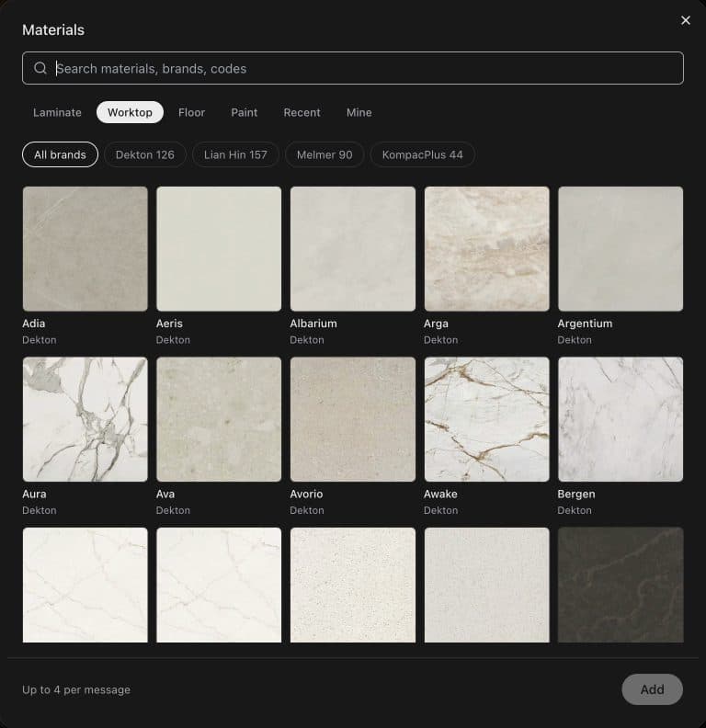This screenshot has width=706, height=728.
Task: Click the Albarium name label
Action: 313,324
